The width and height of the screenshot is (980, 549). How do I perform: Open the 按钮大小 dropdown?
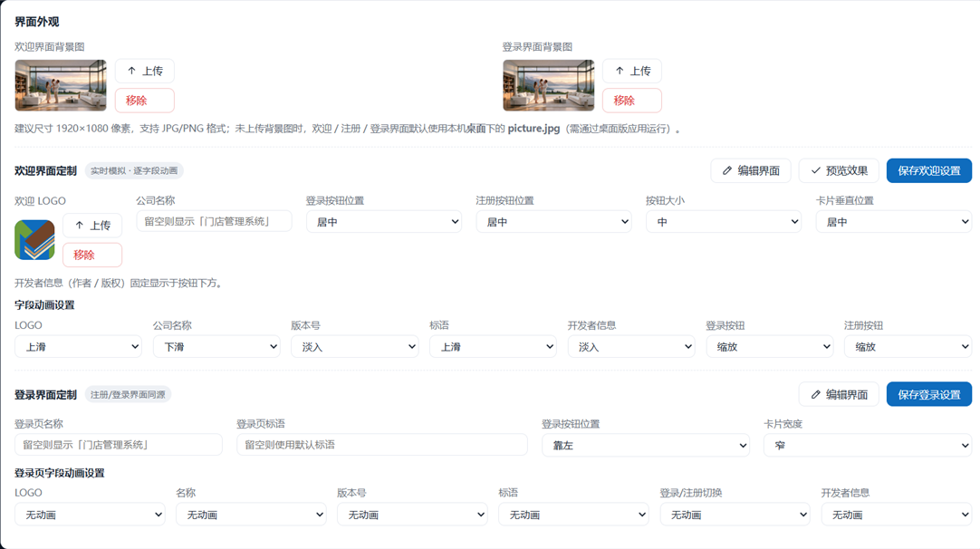724,221
